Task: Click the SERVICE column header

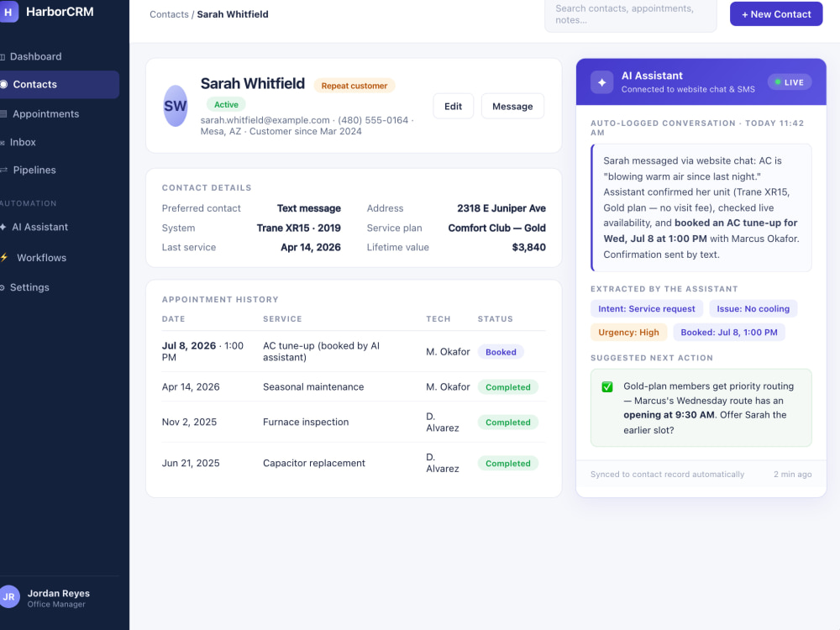Action: [282, 318]
